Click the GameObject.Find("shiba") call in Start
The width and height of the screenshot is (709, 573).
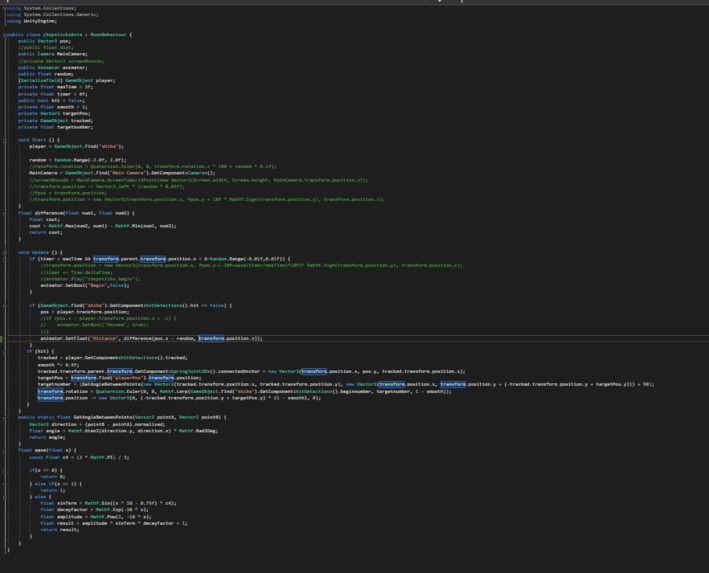pos(89,147)
